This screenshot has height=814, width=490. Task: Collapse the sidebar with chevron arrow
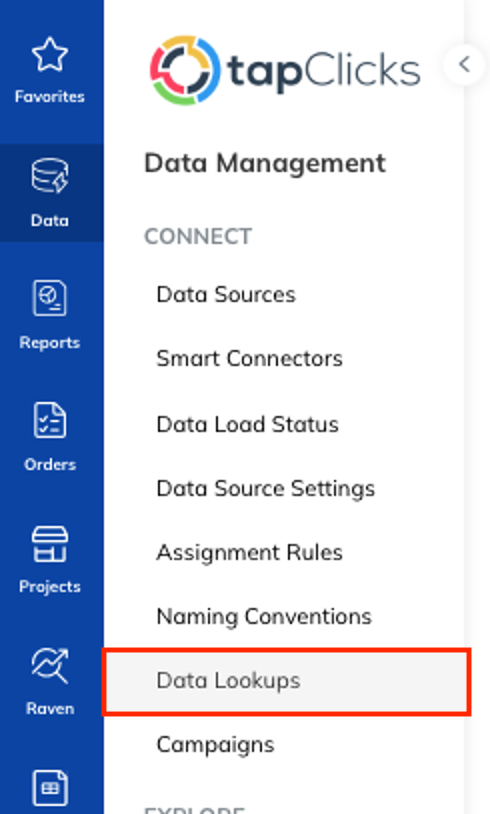pos(464,64)
